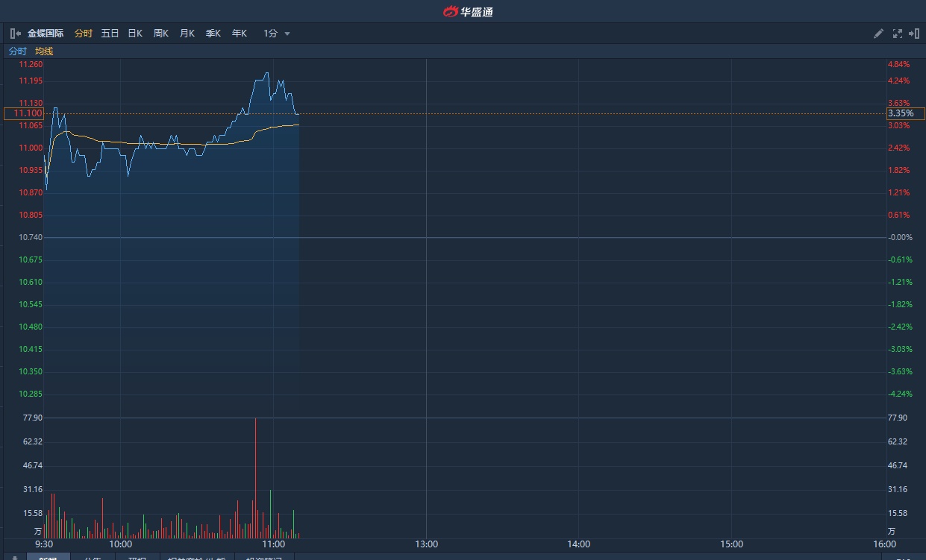Collapse the right side panel with the arrow icon

pos(914,34)
